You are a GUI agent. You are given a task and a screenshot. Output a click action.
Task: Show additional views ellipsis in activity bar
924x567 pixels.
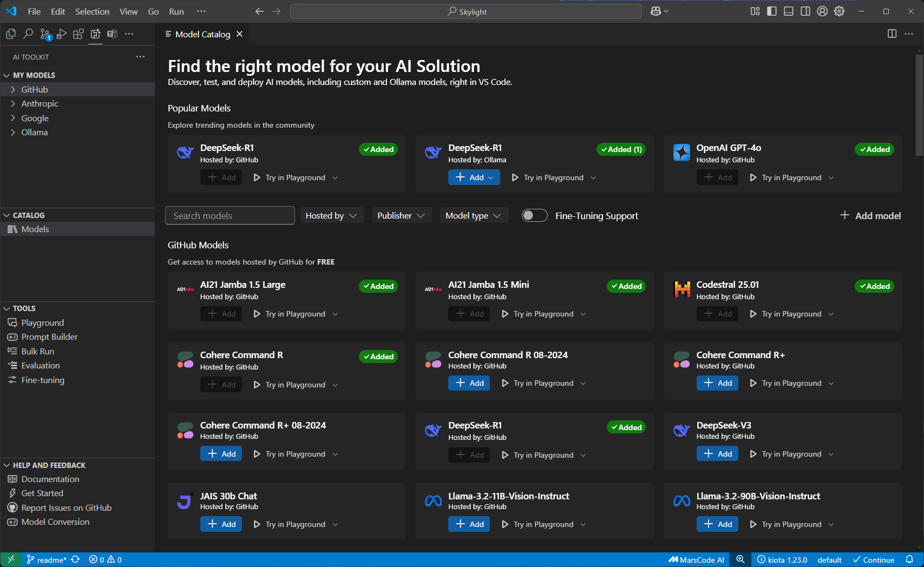[129, 34]
